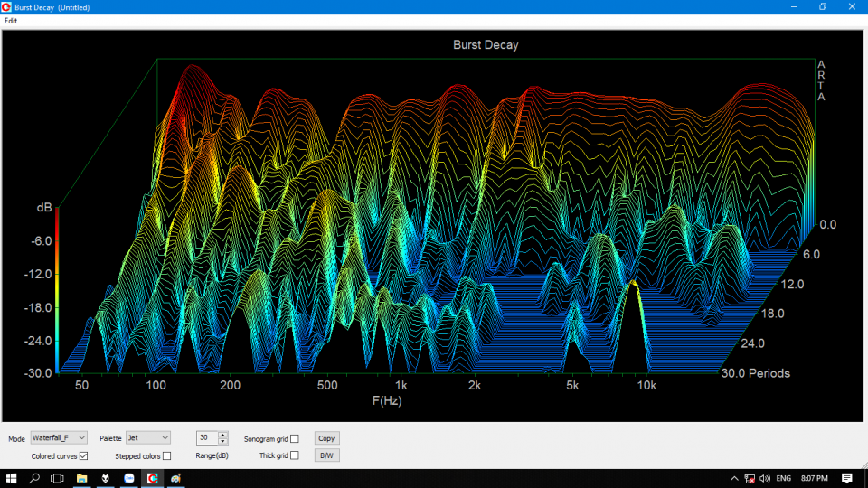Open the volume speaker tray icon

coord(765,478)
